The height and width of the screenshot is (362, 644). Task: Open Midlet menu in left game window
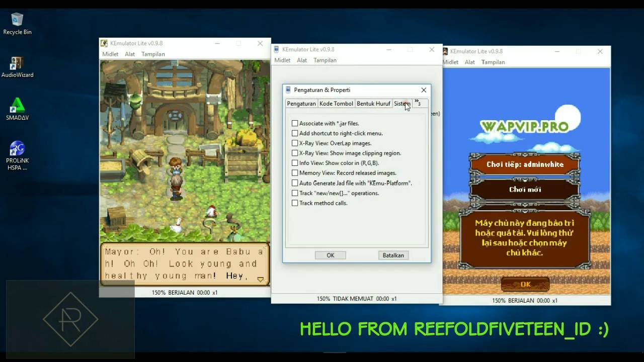point(110,54)
